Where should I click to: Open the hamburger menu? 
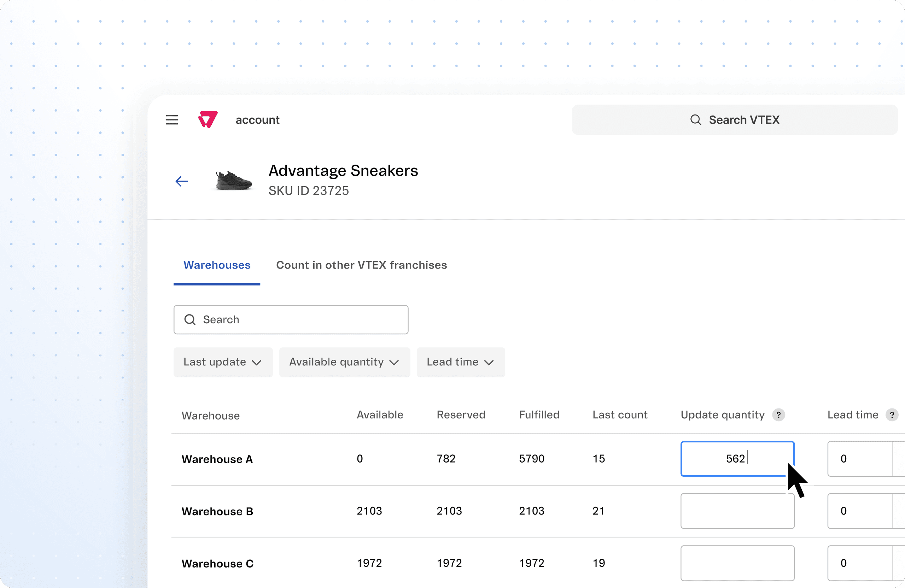click(172, 120)
